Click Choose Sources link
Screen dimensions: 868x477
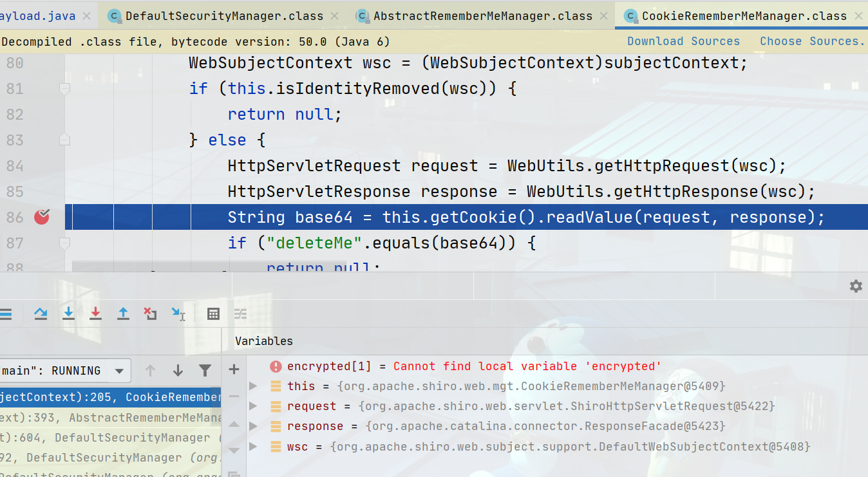[x=812, y=41]
